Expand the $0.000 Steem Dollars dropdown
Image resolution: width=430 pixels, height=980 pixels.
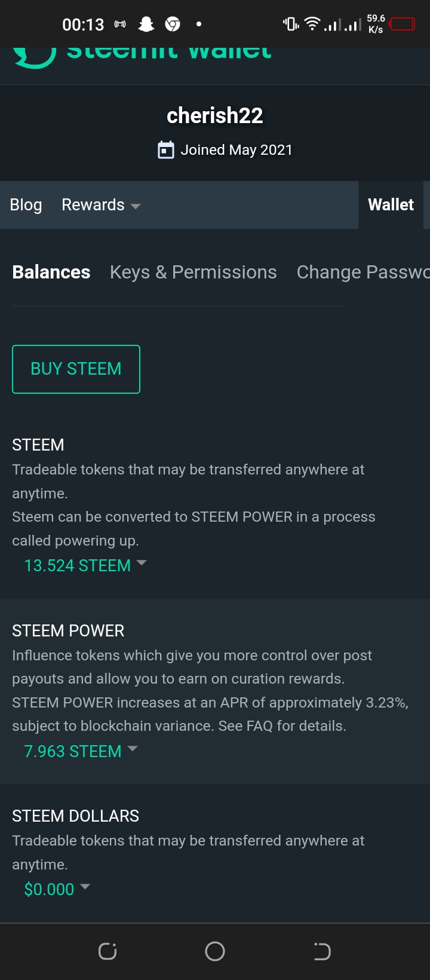click(x=57, y=889)
